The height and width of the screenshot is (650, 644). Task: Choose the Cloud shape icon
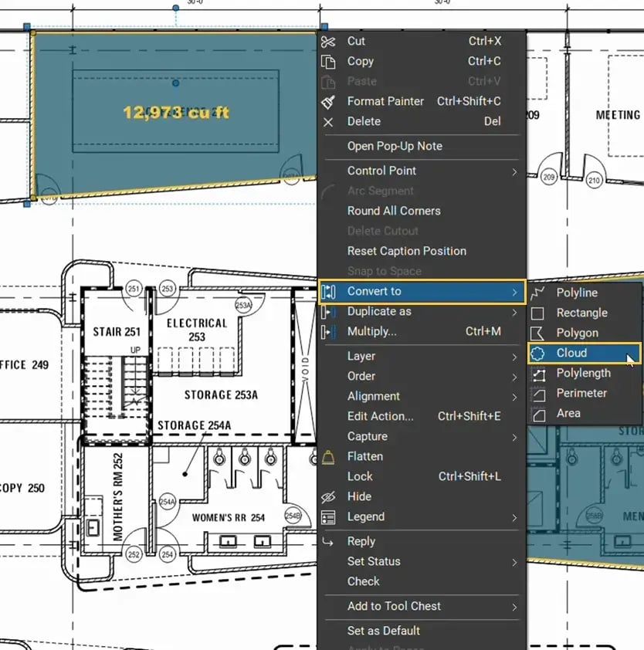(x=538, y=354)
